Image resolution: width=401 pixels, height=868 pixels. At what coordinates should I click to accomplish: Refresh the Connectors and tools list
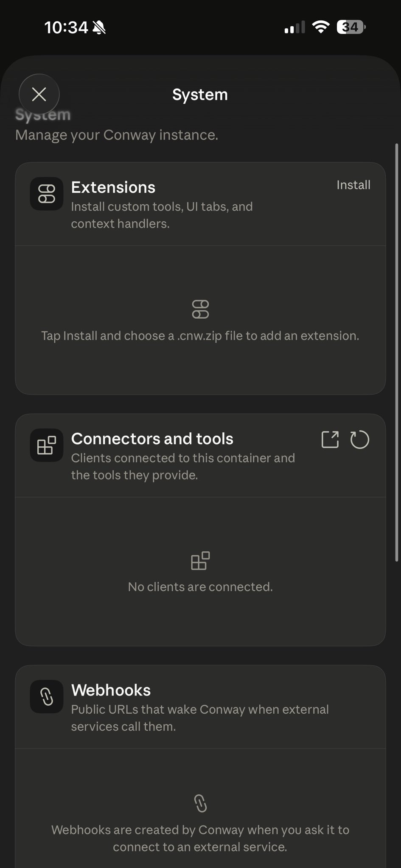(359, 440)
